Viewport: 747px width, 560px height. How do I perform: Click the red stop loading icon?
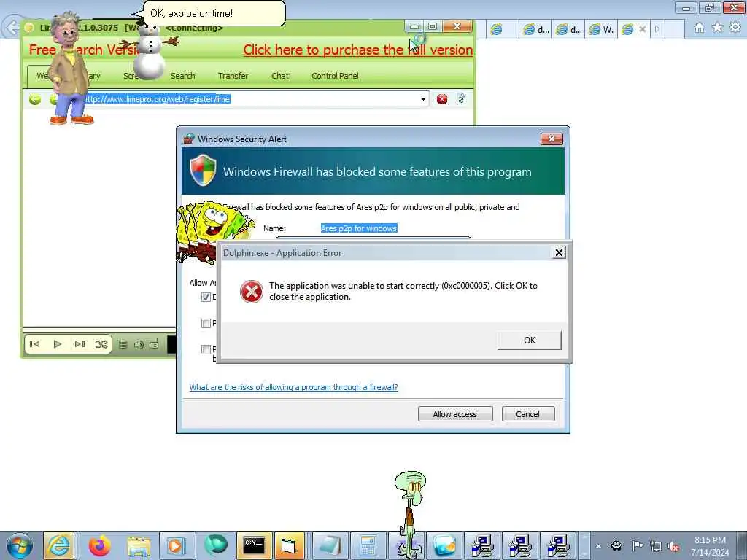click(442, 99)
